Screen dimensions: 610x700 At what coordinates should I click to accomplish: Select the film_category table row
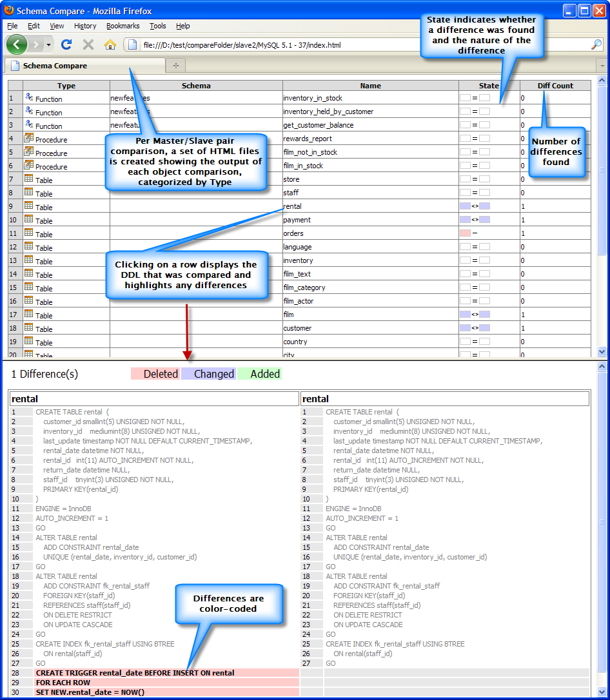tap(299, 287)
